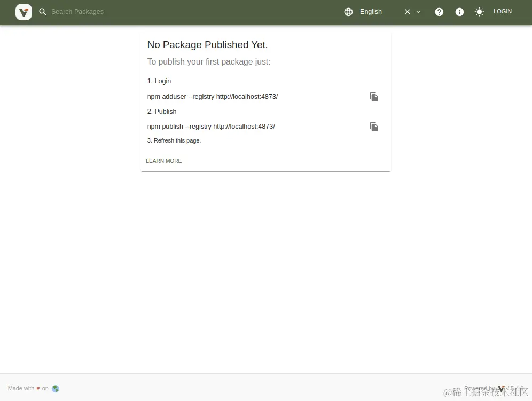
Task: Click the heart icon in footer
Action: tap(38, 388)
